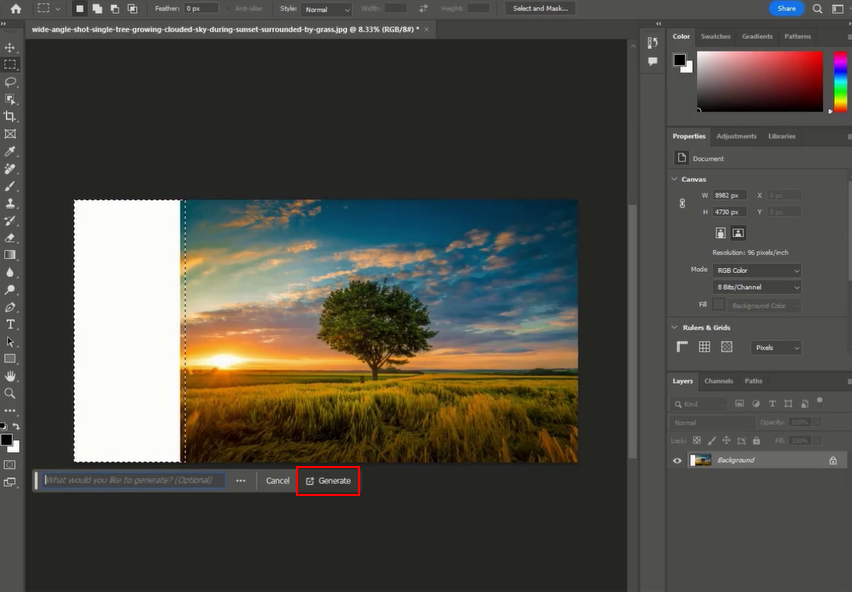Open the RGB Color mode dropdown
The width and height of the screenshot is (852, 592).
[x=758, y=270]
